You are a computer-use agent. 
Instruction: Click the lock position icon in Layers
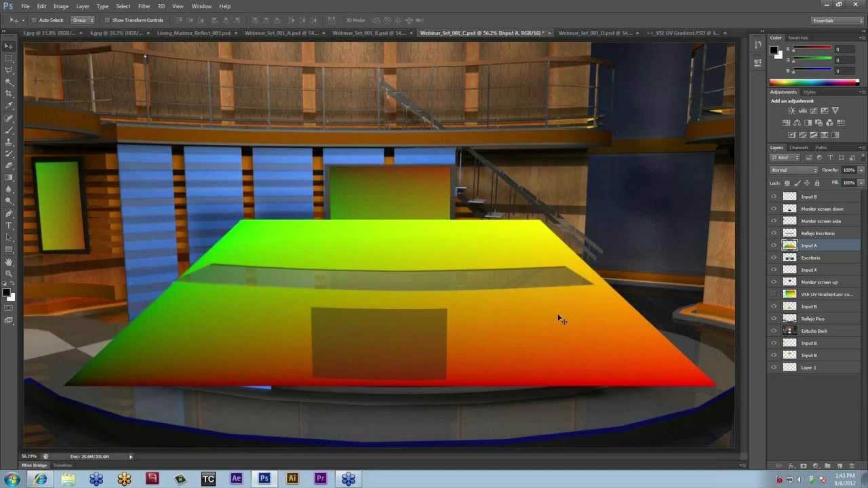click(x=807, y=183)
